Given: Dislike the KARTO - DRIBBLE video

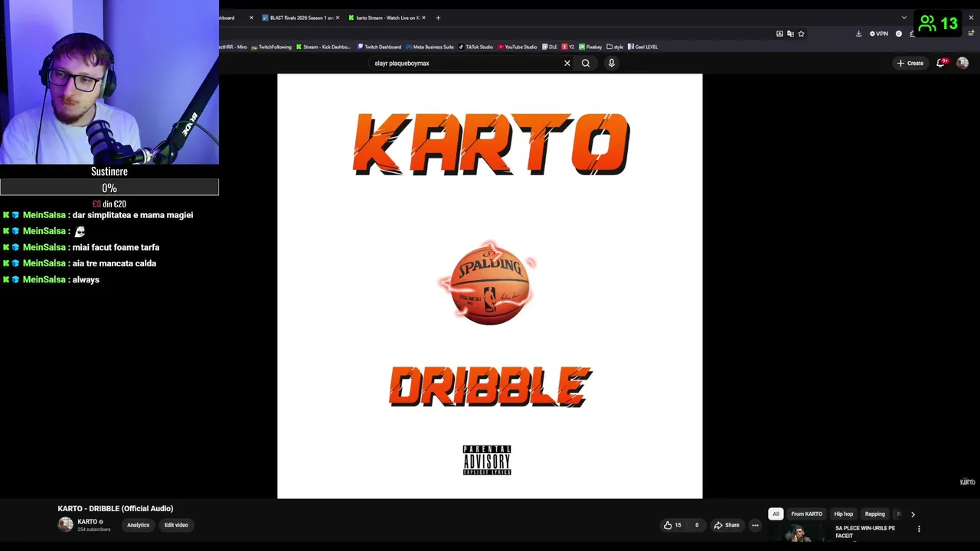Looking at the screenshot, I should pos(696,525).
